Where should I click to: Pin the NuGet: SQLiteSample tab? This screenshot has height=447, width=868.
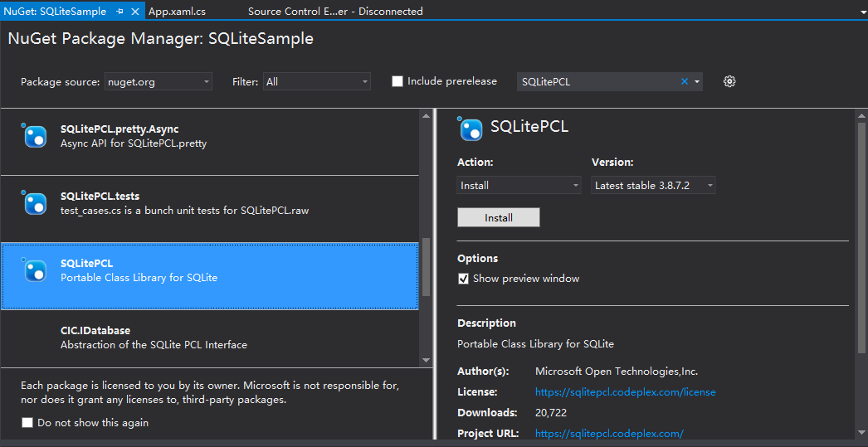(x=120, y=12)
